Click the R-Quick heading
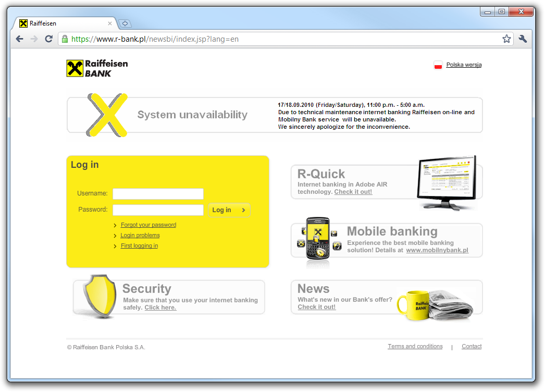Viewport: 545px width, 392px height. (x=321, y=174)
